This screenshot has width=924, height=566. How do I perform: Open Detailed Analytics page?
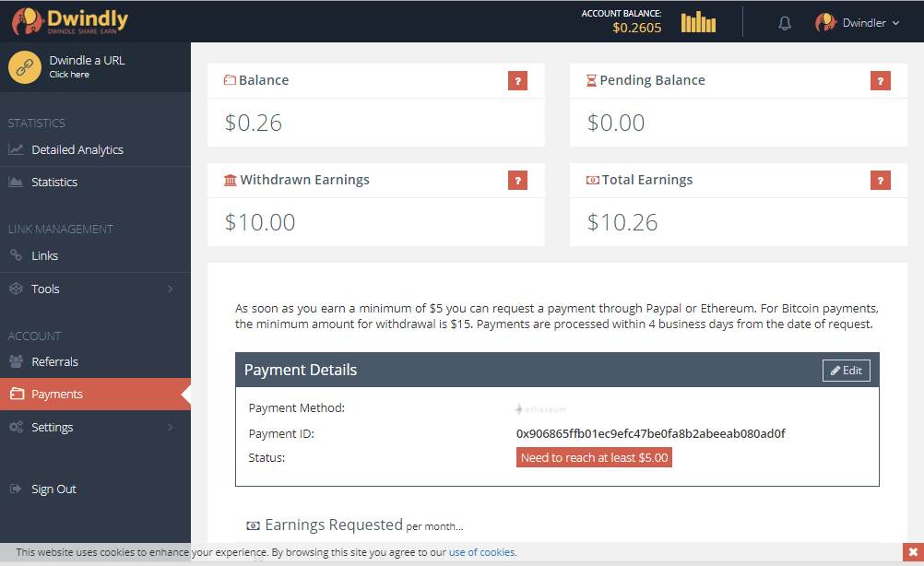(x=77, y=149)
